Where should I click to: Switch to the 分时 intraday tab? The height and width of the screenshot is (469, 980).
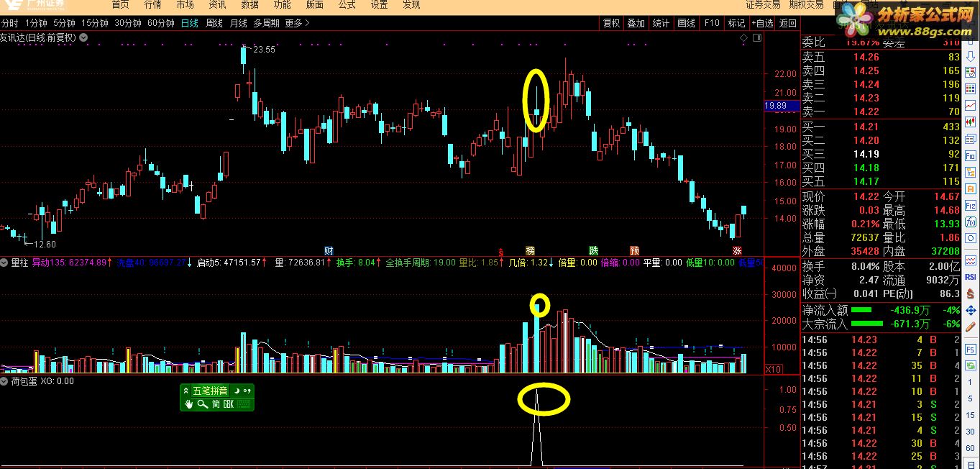point(10,23)
